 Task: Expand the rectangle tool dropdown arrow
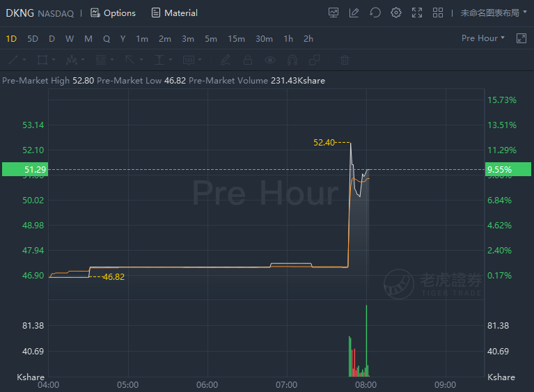54,60
